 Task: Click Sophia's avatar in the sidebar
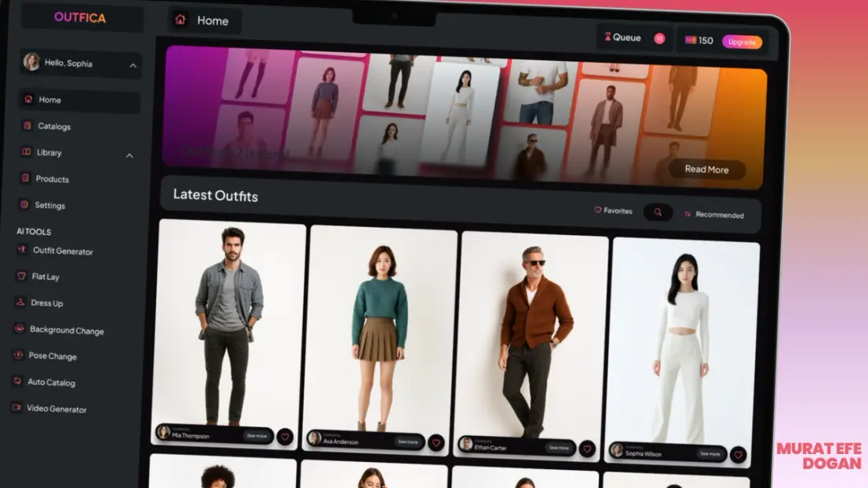tap(32, 62)
